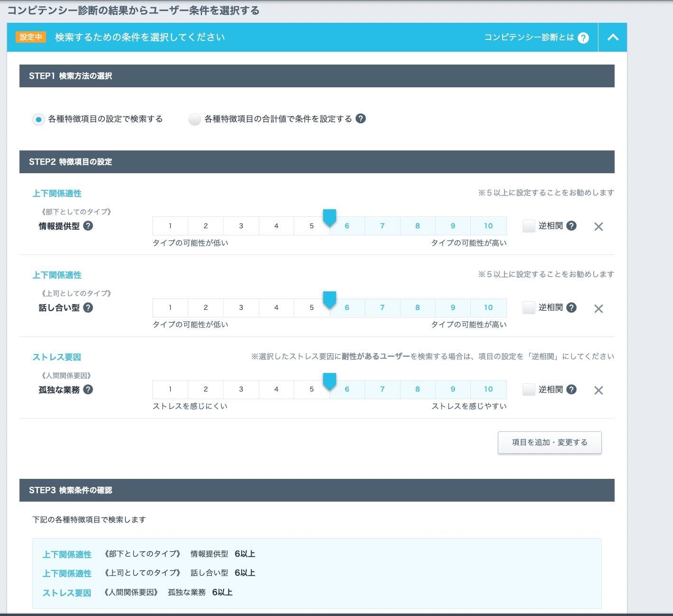Image resolution: width=673 pixels, height=616 pixels.
Task: Open help icon next to 孤独な業務
Action: click(88, 390)
